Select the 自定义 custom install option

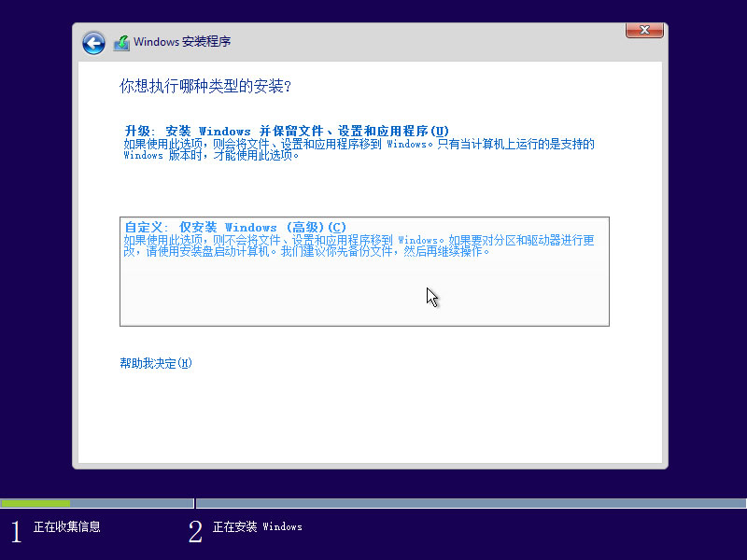click(364, 272)
